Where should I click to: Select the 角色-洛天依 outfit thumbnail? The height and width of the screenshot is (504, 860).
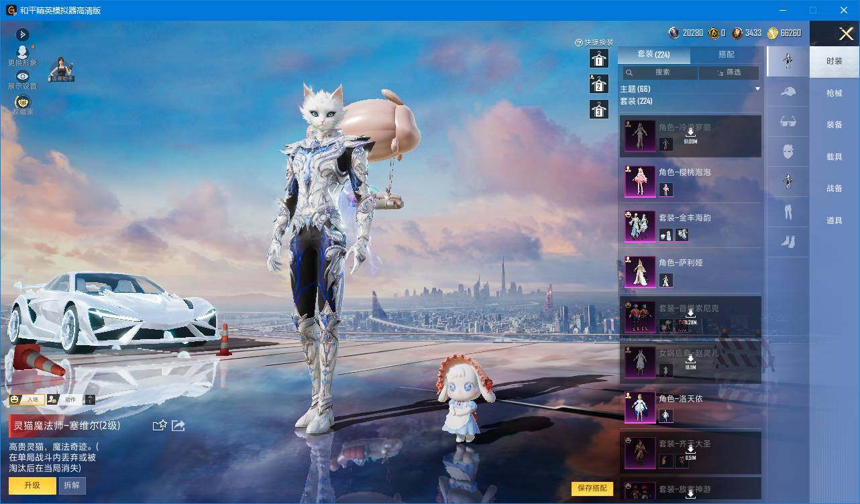point(640,407)
